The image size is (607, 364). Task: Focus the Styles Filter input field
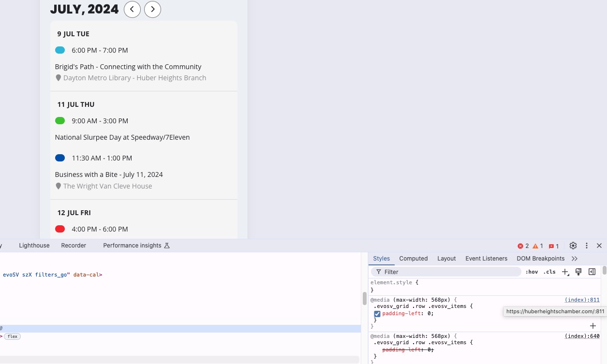click(446, 272)
